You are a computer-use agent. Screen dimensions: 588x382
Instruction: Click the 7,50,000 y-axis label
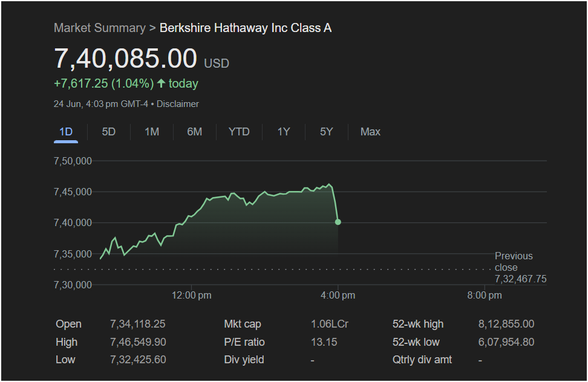73,161
